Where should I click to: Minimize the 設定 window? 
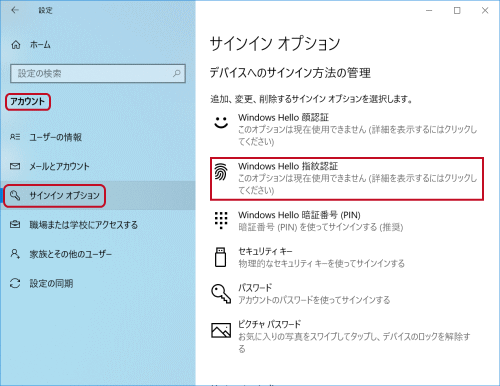coord(429,10)
